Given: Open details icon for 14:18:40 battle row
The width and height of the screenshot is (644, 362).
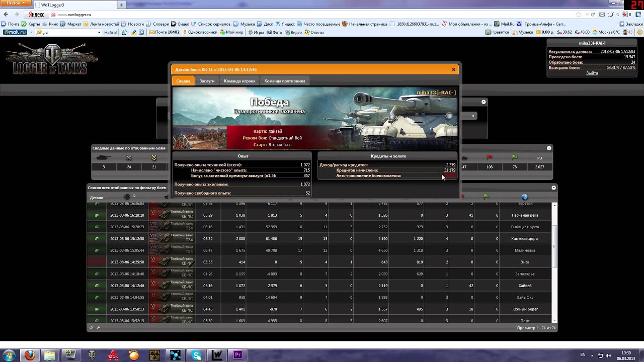Looking at the screenshot, I should pos(97,274).
